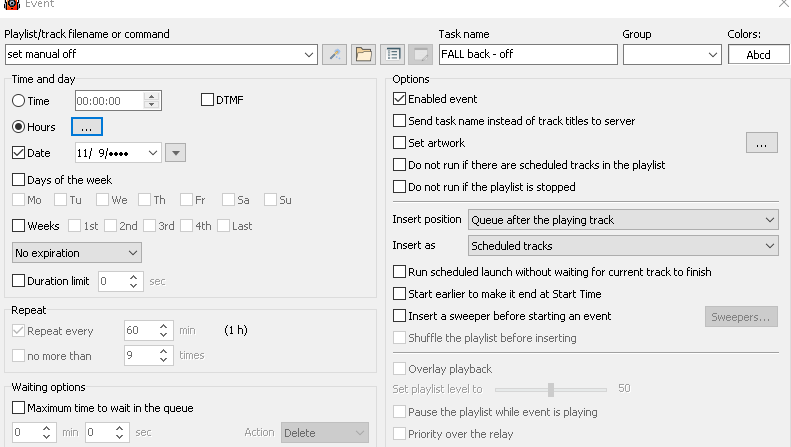Click the microphone icon beside command field
Screen dimensions: 791x447
335,55
